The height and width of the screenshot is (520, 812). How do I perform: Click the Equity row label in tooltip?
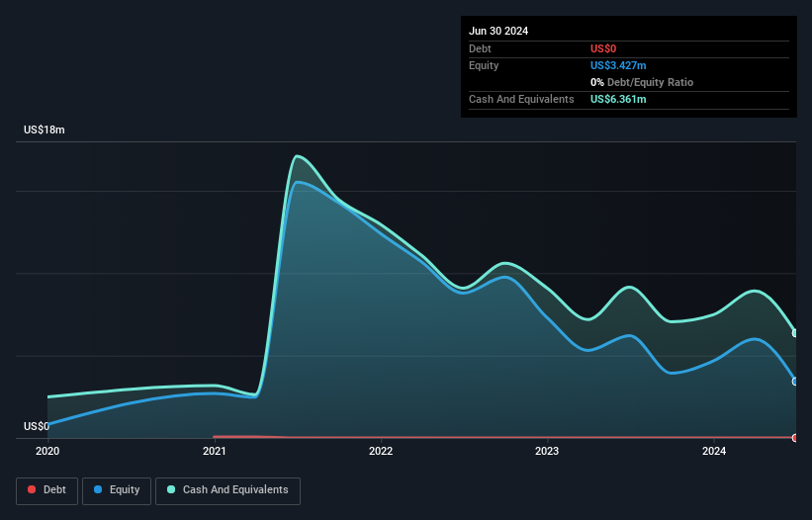coord(484,65)
